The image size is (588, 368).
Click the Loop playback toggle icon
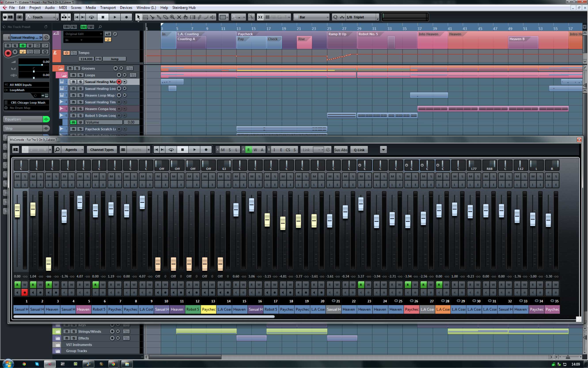click(92, 17)
